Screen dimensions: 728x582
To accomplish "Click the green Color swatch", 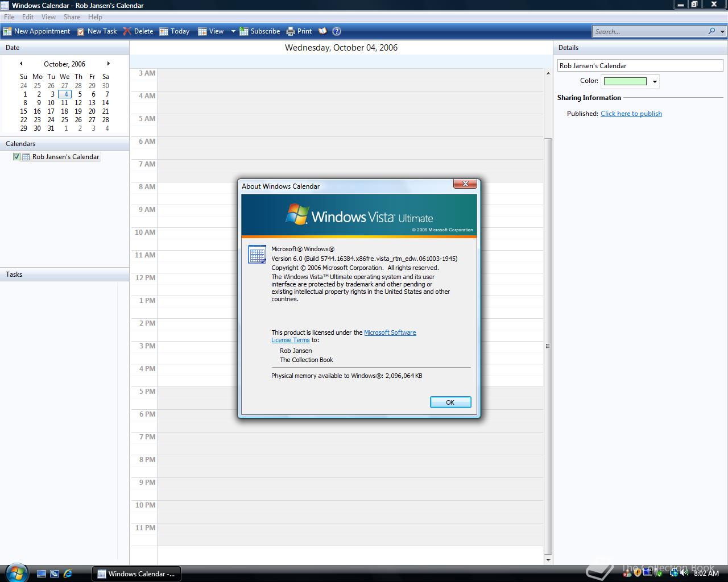I will 625,81.
